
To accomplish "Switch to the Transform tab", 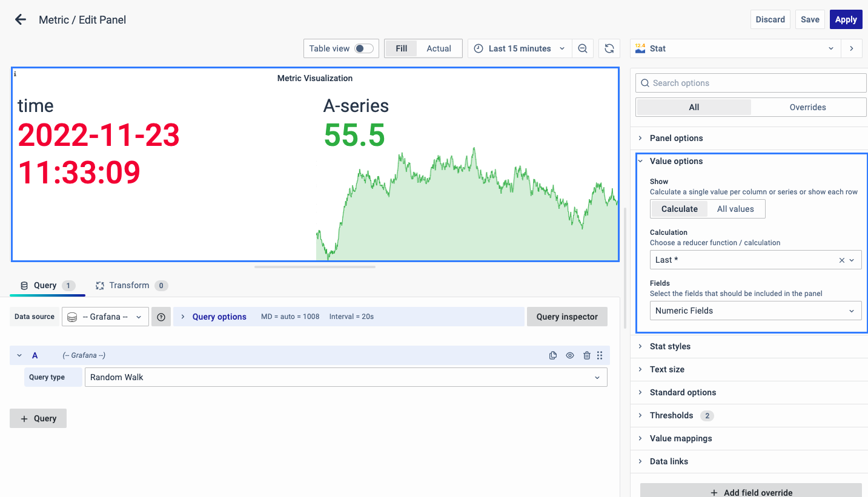I will click(129, 285).
